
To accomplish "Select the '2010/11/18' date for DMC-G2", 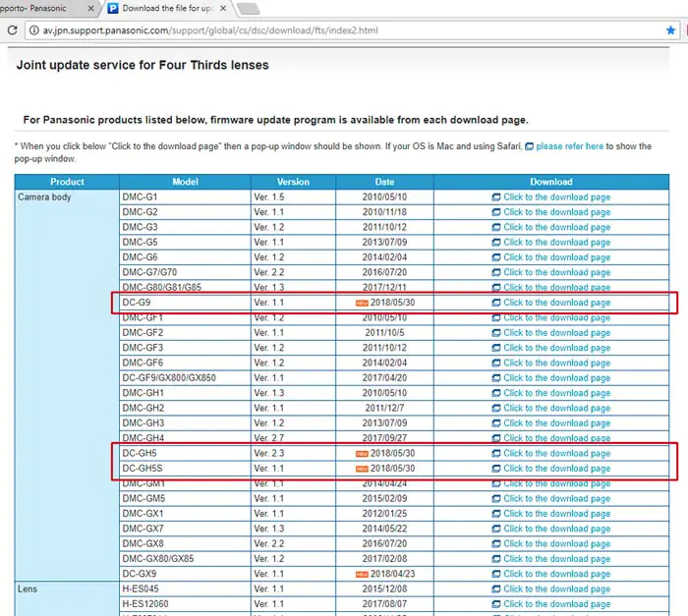I will [x=384, y=212].
